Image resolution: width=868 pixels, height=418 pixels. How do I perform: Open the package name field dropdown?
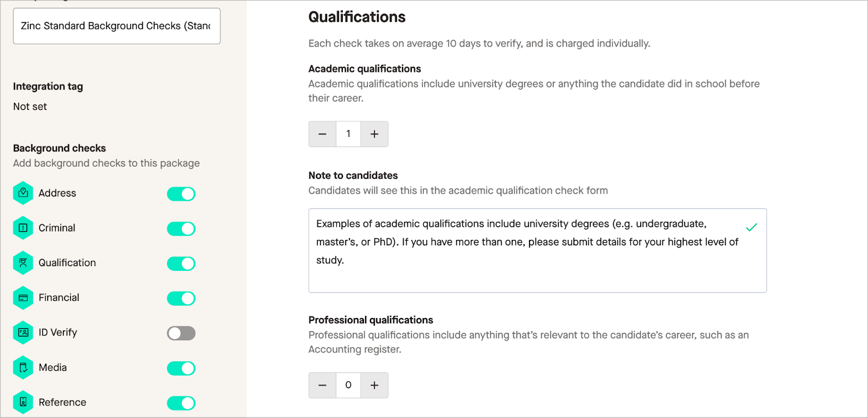(x=116, y=26)
